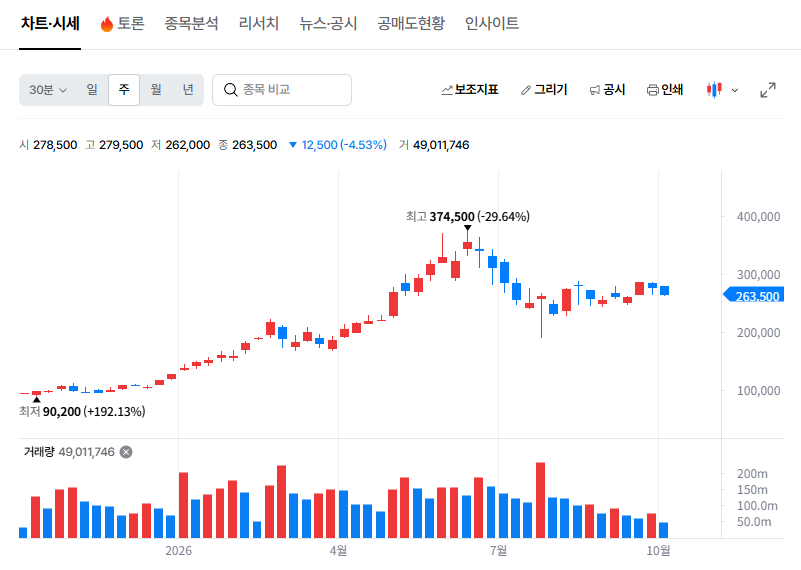Expand chart to fullscreen
Screen dimensions: 801x570
coord(768,90)
